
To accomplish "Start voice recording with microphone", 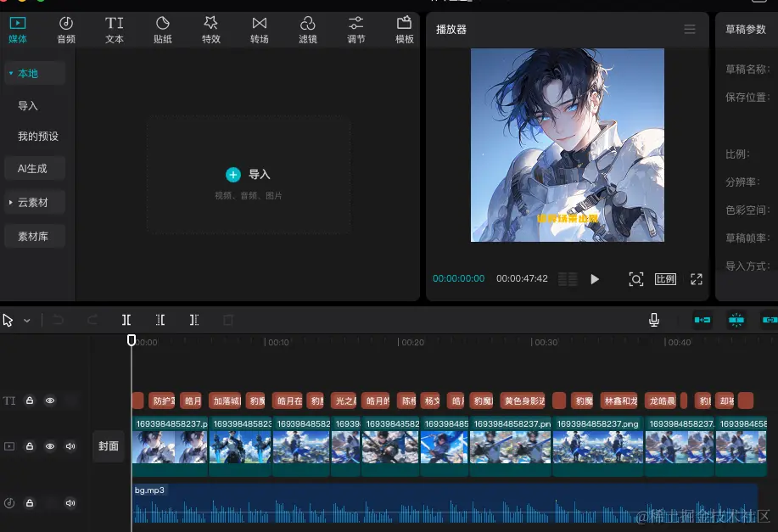I will coord(654,320).
